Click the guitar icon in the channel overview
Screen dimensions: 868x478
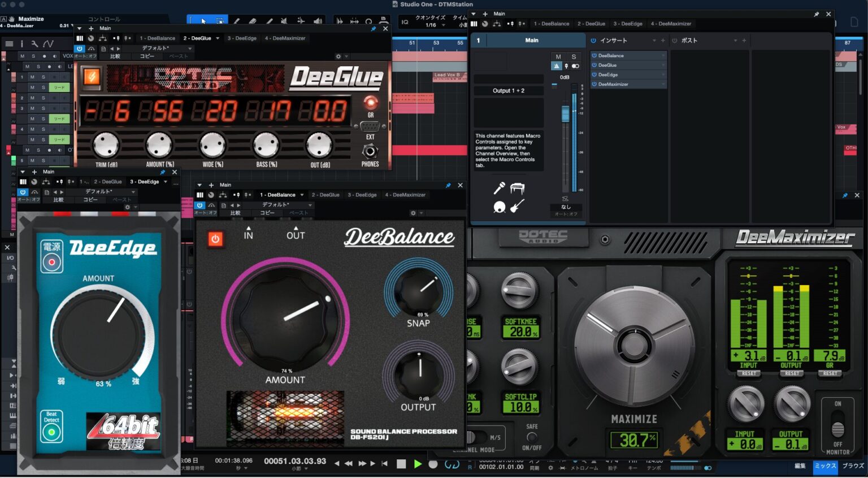(x=517, y=206)
